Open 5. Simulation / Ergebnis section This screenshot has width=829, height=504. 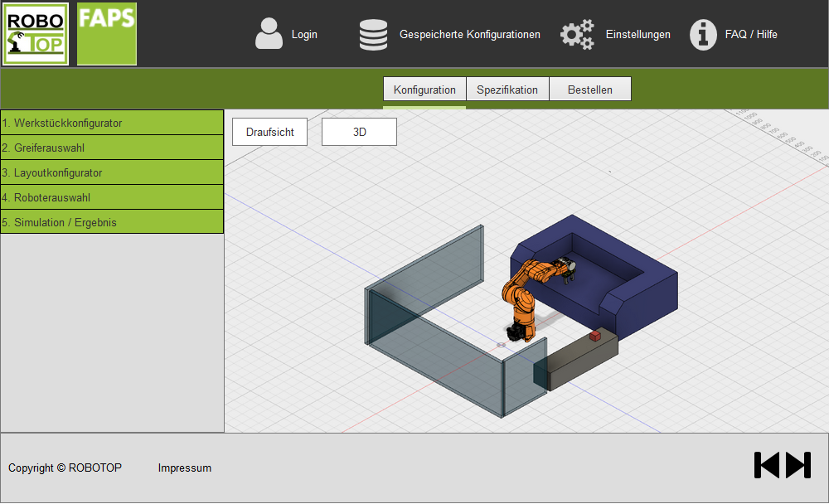point(112,222)
